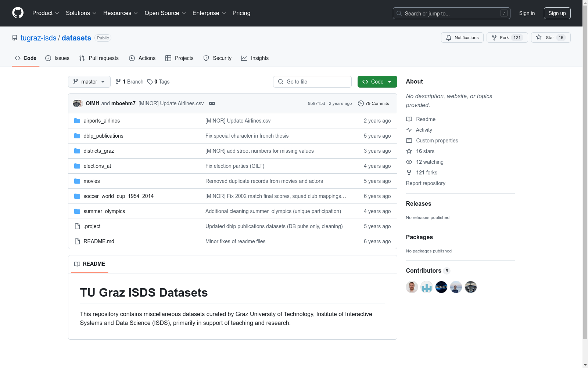Open the soccer_world_cup_1954_2014 folder icon
Viewport: 588px width, 368px height.
point(77,196)
